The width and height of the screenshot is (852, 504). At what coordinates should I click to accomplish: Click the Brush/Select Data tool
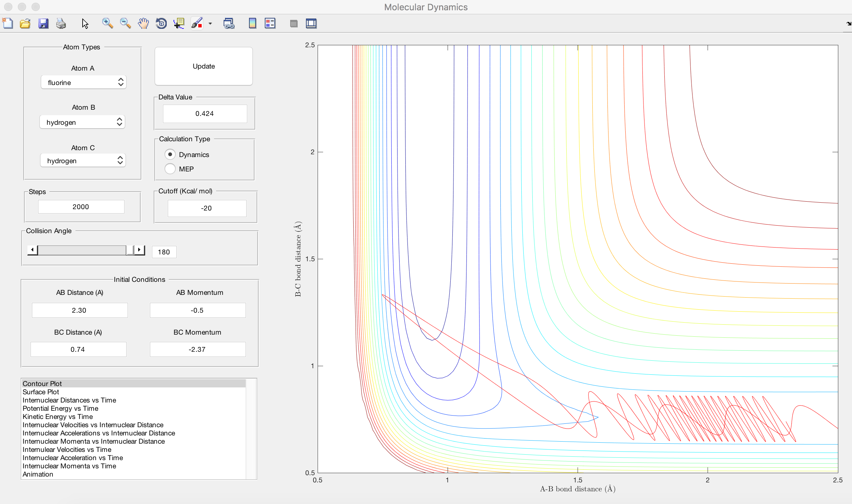point(197,23)
